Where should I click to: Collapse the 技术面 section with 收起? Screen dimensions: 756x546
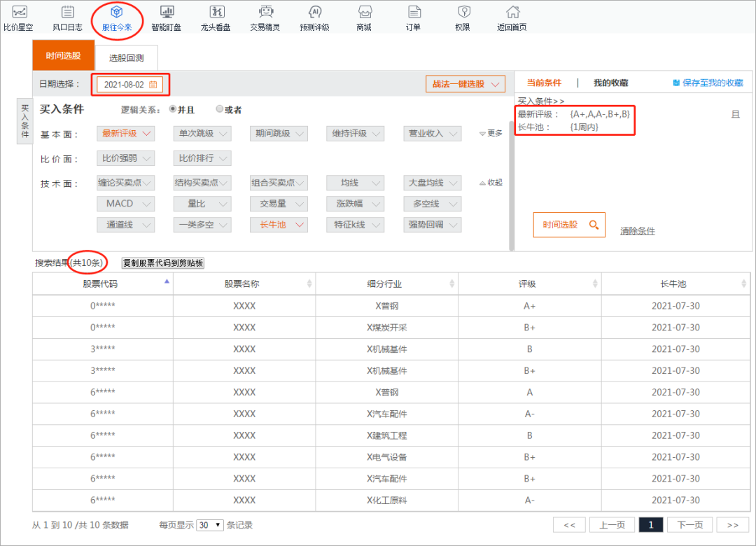tap(493, 182)
